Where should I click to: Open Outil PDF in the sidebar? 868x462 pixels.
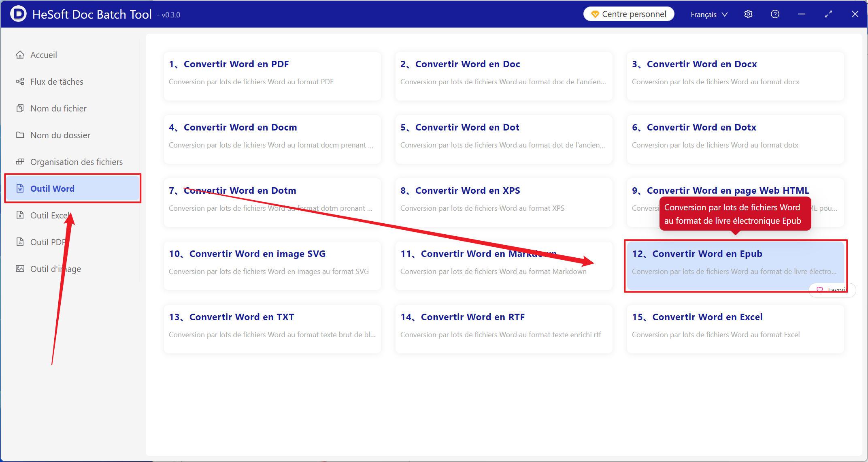click(73, 242)
